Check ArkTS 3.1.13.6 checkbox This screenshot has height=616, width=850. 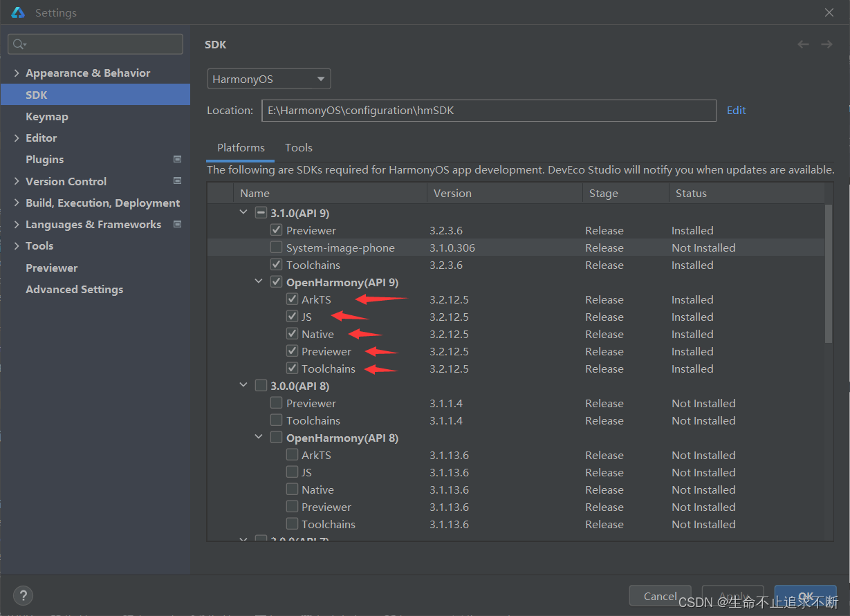292,455
